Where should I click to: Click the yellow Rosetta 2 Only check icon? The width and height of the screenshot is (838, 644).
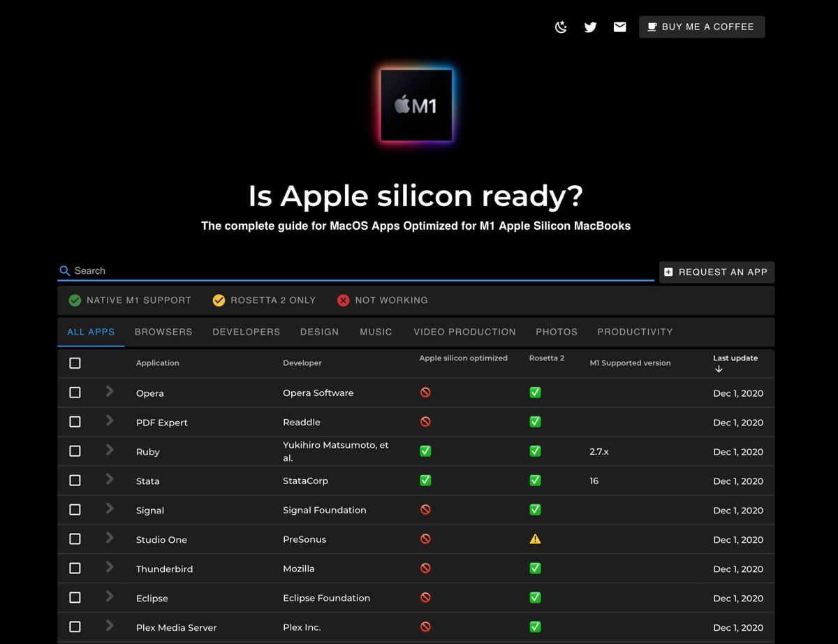(x=219, y=300)
